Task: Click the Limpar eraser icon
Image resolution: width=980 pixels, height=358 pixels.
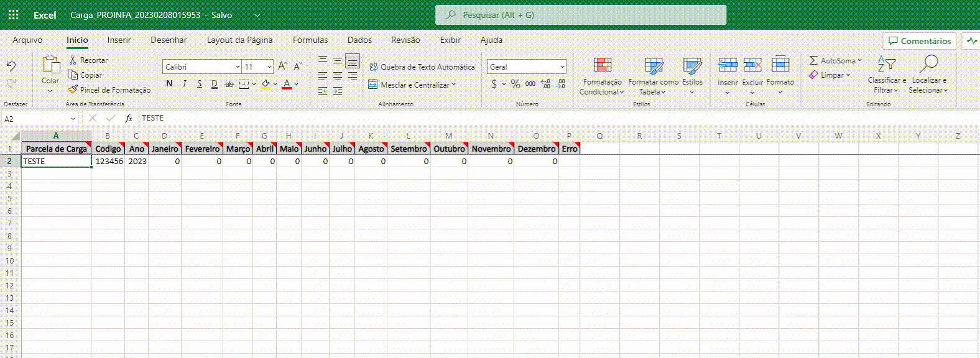Action: coord(813,75)
